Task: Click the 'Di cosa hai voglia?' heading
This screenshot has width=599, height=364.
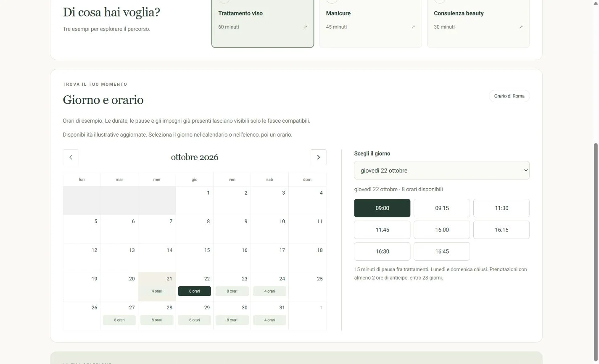Action: (111, 12)
